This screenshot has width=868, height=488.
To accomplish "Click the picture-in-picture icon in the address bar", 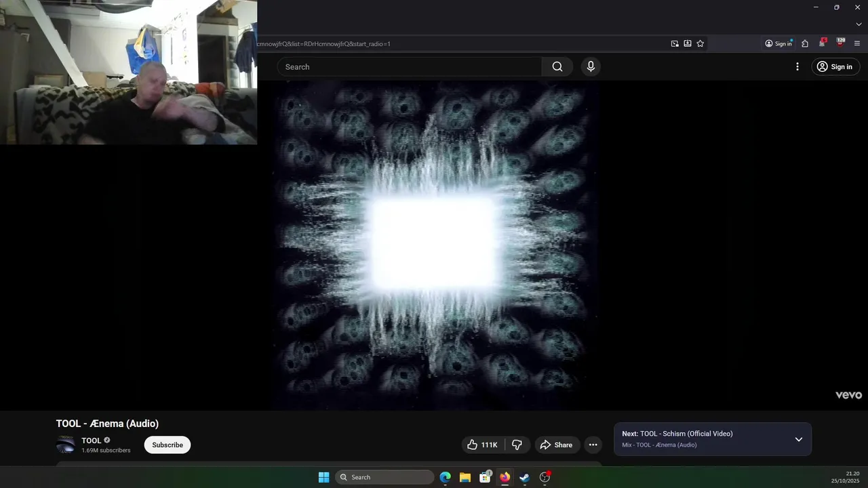I will [x=675, y=43].
